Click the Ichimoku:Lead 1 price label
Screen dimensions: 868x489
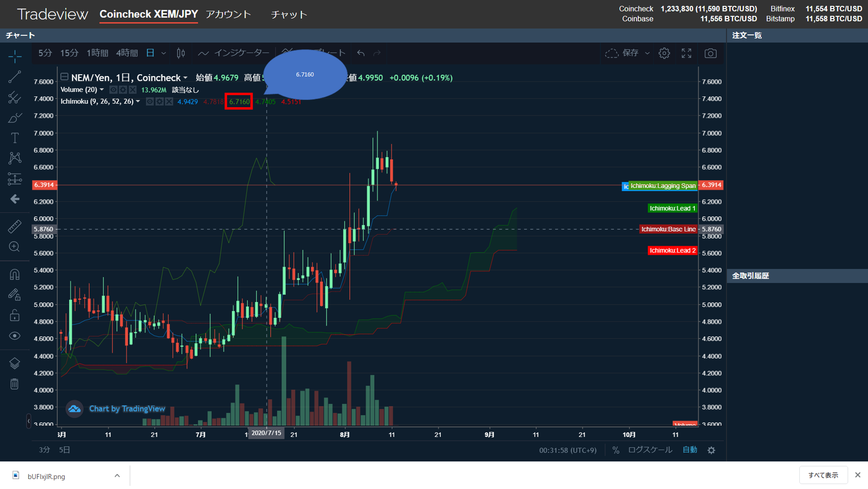coord(672,209)
